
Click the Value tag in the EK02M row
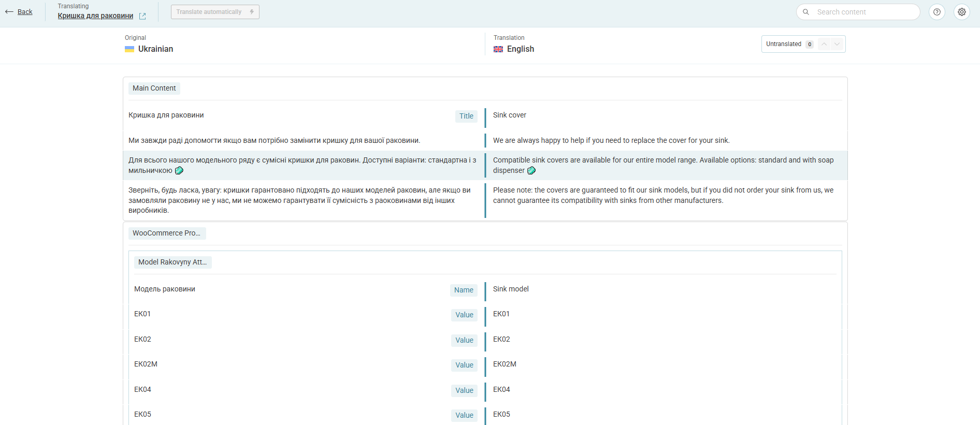click(x=464, y=365)
